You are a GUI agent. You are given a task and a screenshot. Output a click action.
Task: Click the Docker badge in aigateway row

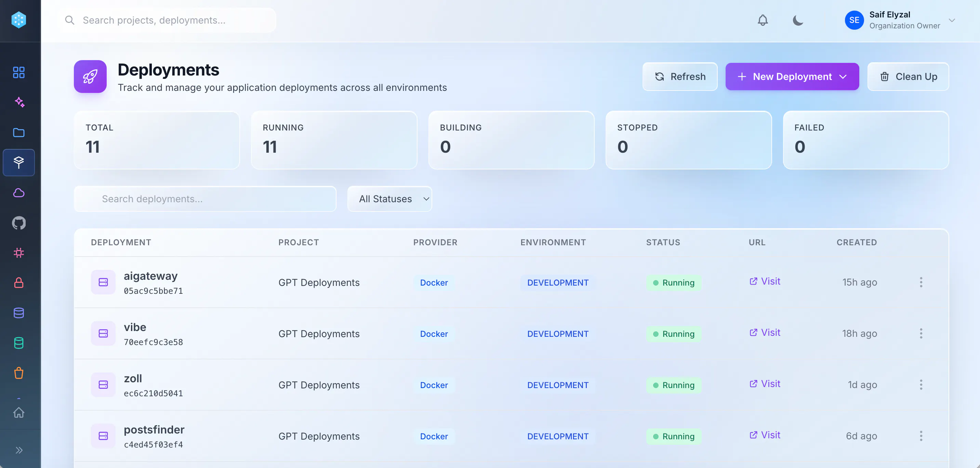pyautogui.click(x=434, y=283)
